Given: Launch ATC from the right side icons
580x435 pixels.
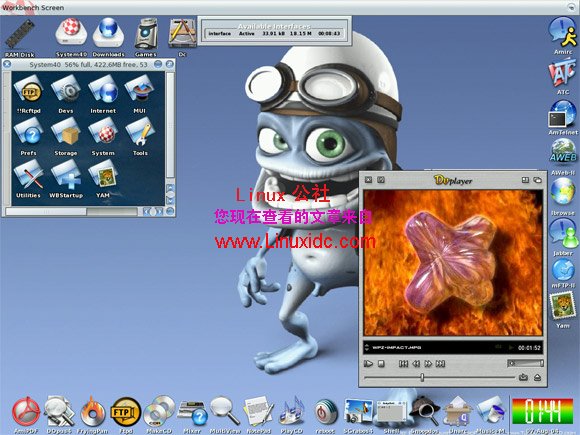Looking at the screenshot, I should (x=563, y=74).
